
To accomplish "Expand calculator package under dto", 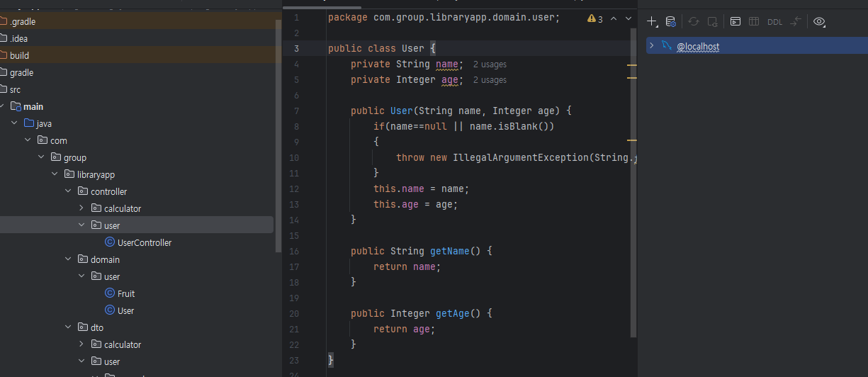I will point(82,344).
